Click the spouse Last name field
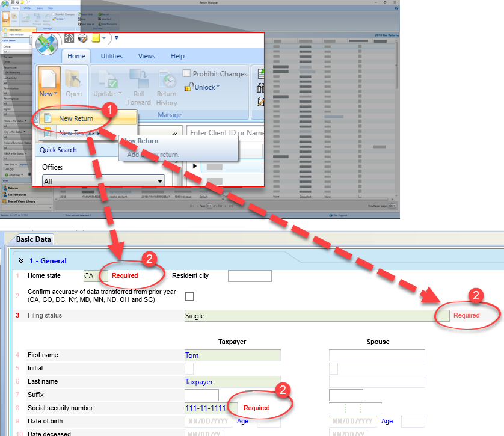 click(376, 382)
